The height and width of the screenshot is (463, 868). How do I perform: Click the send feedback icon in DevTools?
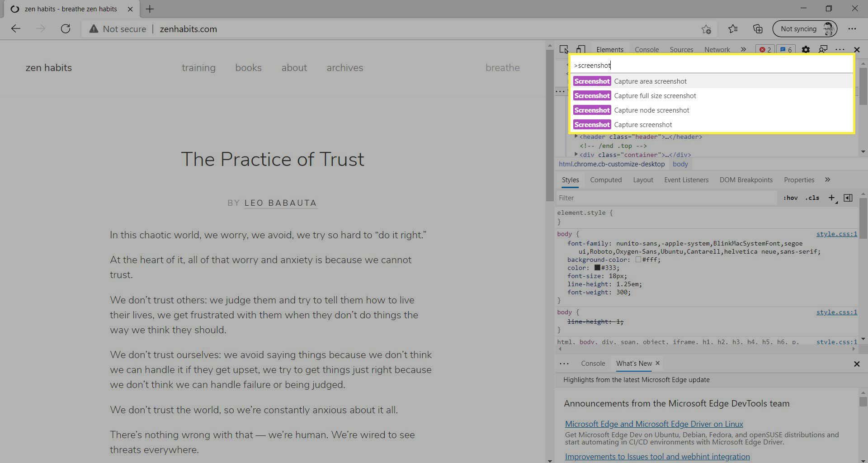tap(823, 50)
